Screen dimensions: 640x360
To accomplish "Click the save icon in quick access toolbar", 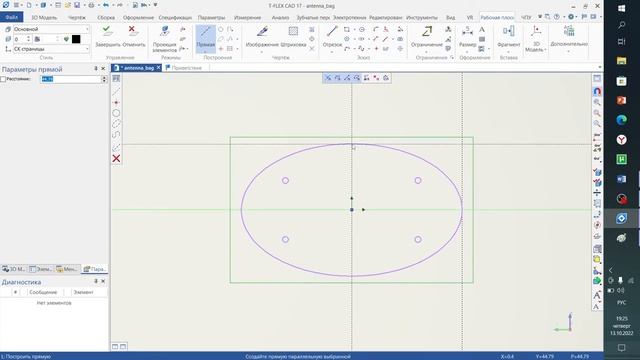I will click(x=77, y=5).
